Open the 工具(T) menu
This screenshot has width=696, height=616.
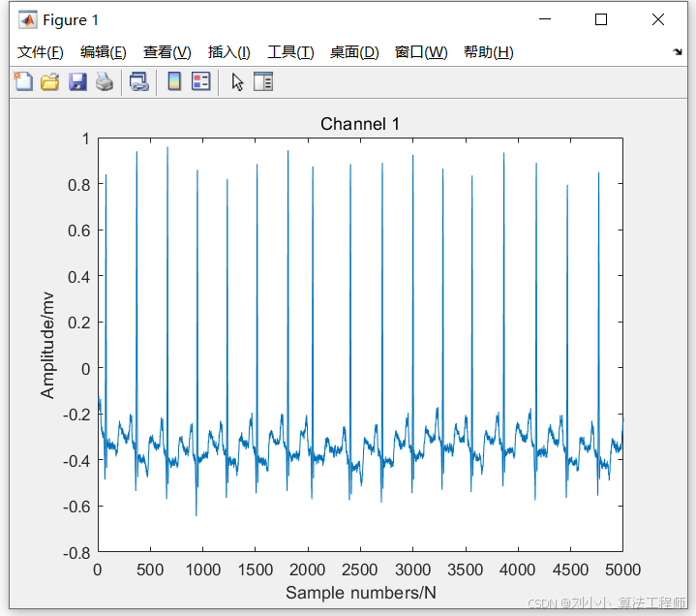click(x=290, y=52)
